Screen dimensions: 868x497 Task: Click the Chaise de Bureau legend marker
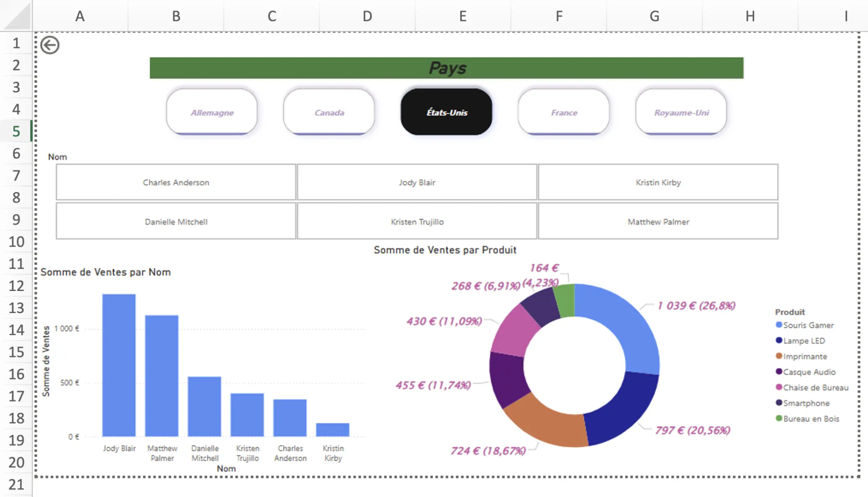tap(779, 387)
